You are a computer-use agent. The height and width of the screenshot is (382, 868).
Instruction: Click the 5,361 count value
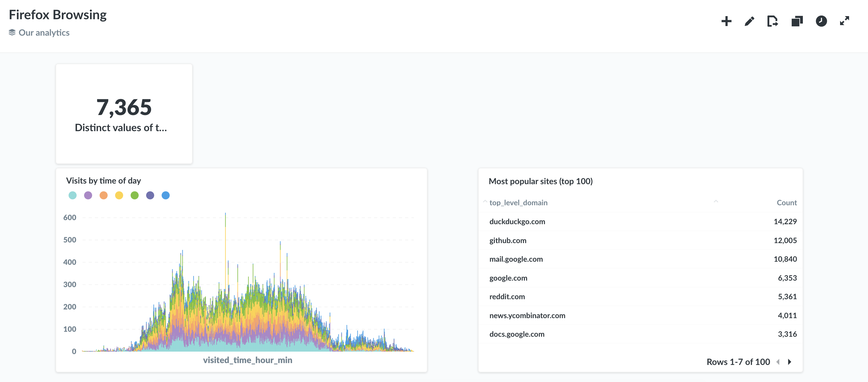(x=787, y=297)
